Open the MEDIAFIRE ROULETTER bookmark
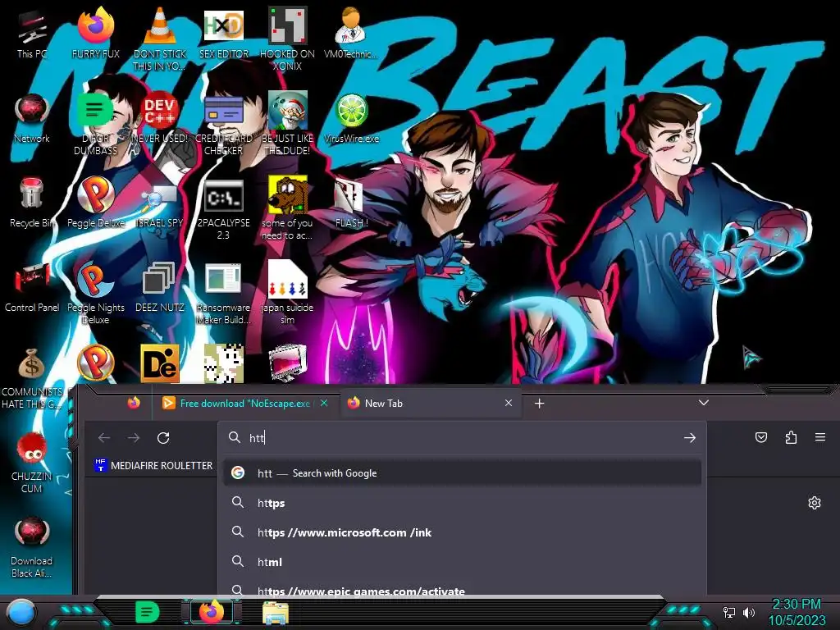 pos(153,466)
